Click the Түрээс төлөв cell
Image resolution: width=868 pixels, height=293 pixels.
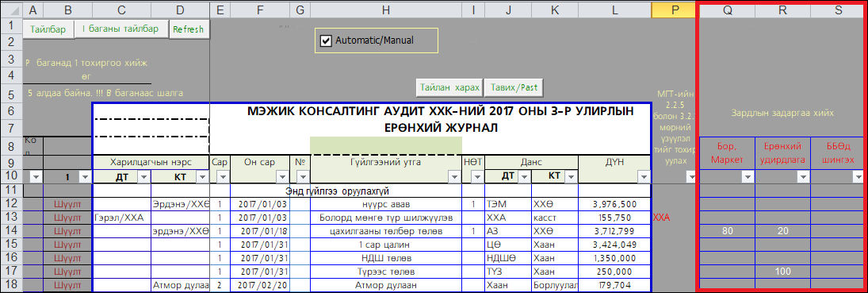pos(386,272)
